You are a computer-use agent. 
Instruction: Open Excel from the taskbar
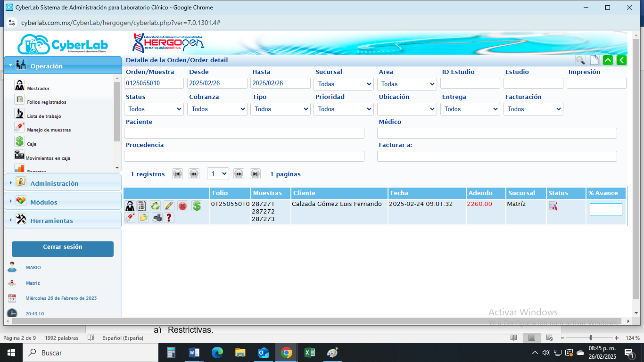click(x=309, y=353)
